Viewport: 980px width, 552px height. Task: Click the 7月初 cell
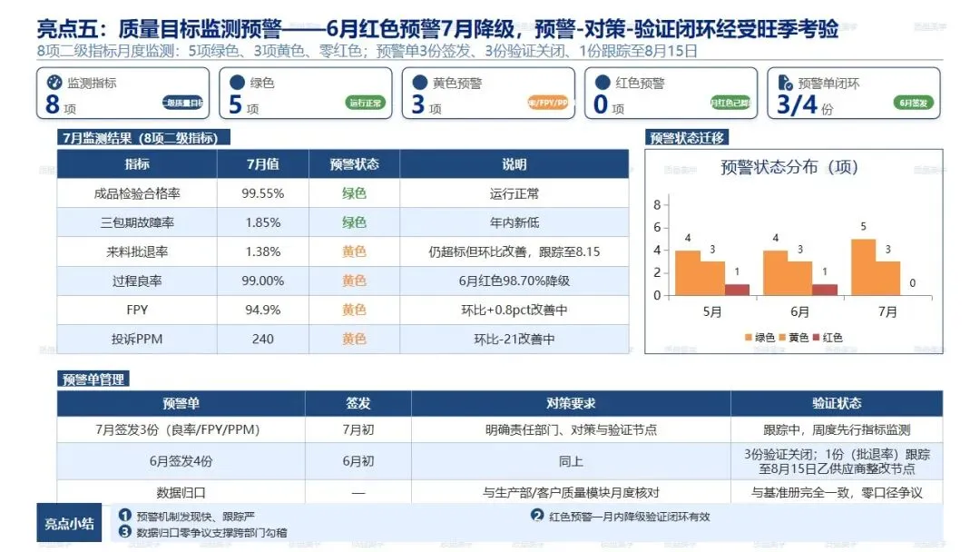coord(358,429)
